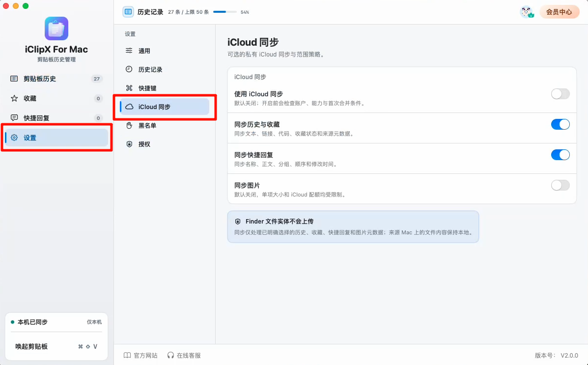588x365 pixels.
Task: Click the iClipX For Mac title
Action: (56, 50)
